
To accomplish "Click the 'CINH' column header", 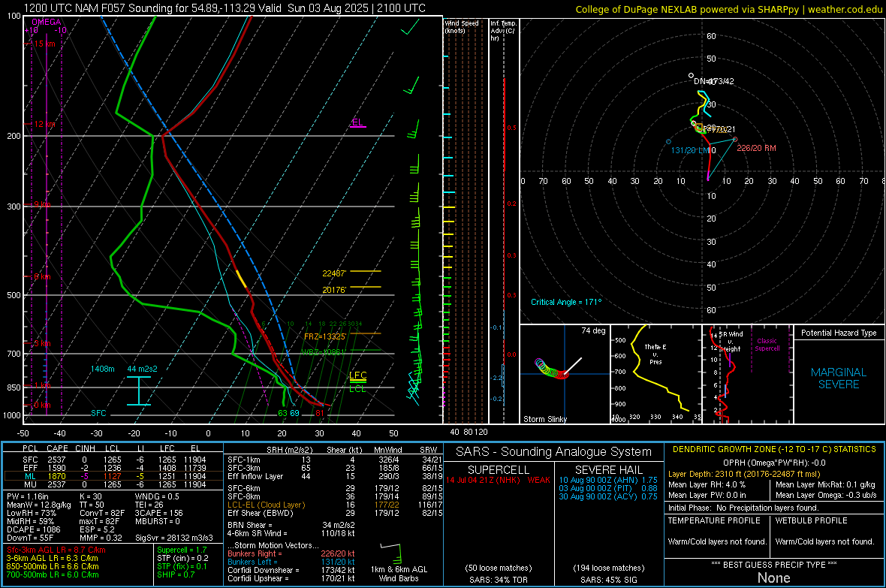I will (85, 449).
